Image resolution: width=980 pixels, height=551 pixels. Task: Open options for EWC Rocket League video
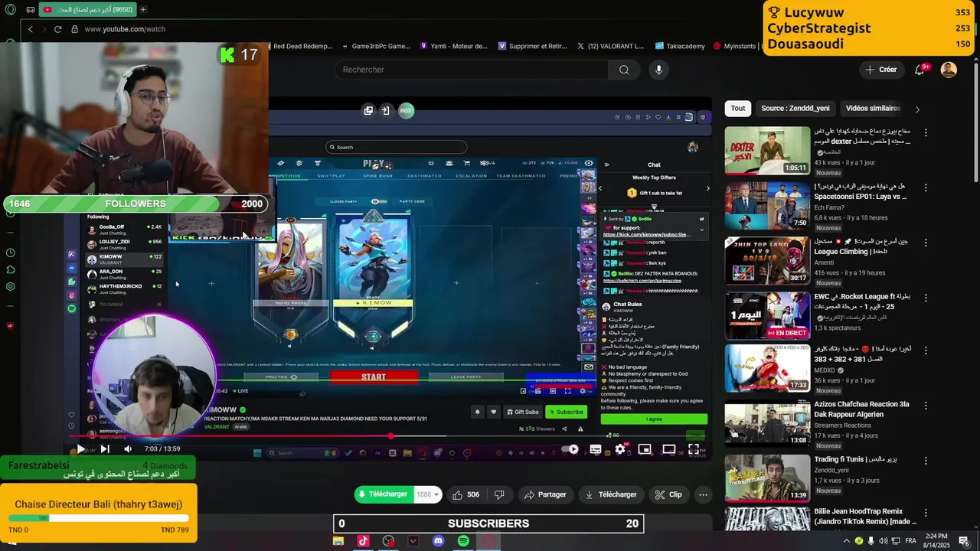point(925,297)
